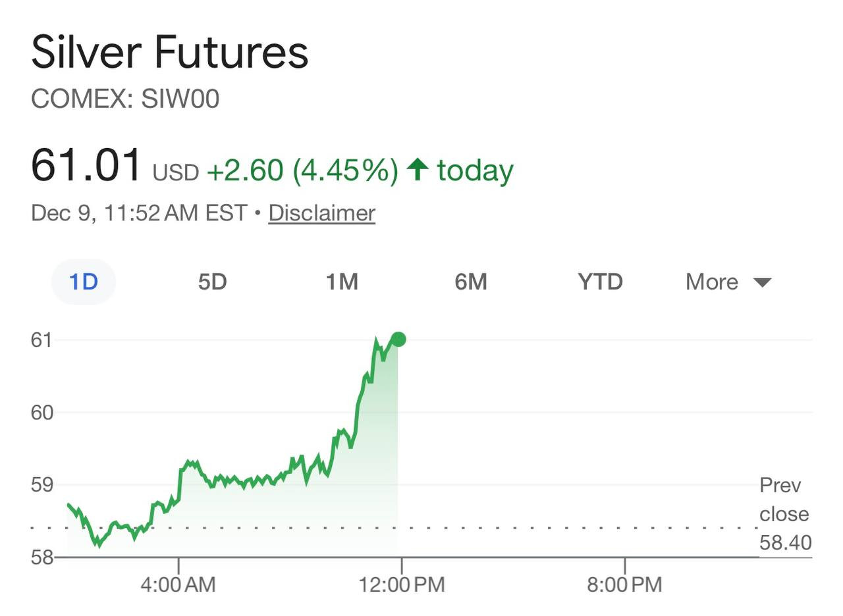Select the 1D time range tab
Viewport: 843px width, 616px height.
click(84, 282)
